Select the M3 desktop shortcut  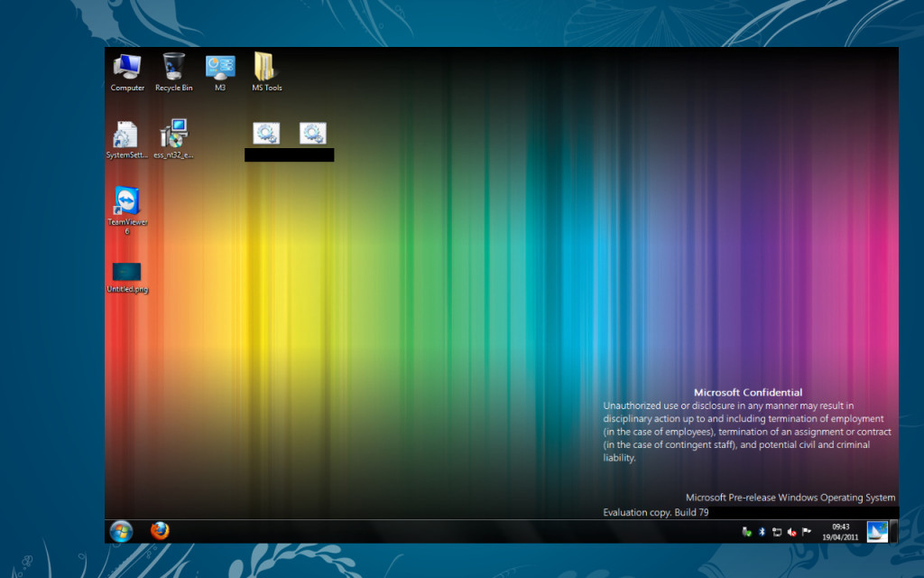220,72
